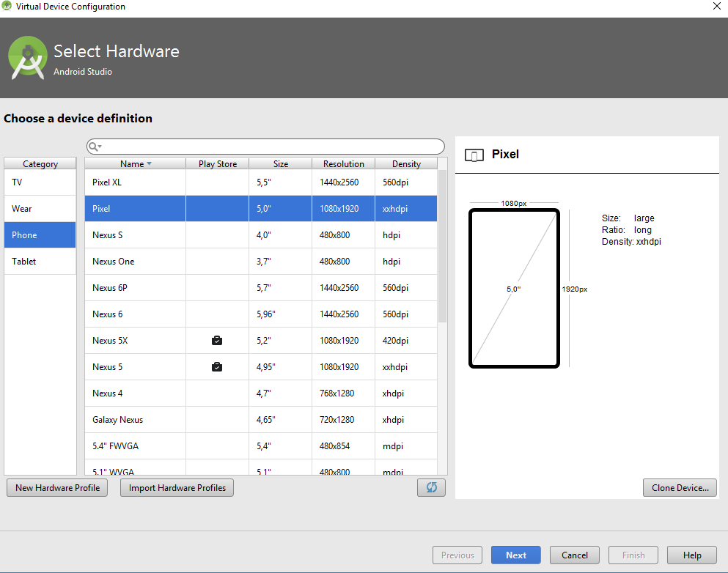Screen dimensions: 728x573
Task: Click the Android Studio logo in header
Action: (28, 58)
